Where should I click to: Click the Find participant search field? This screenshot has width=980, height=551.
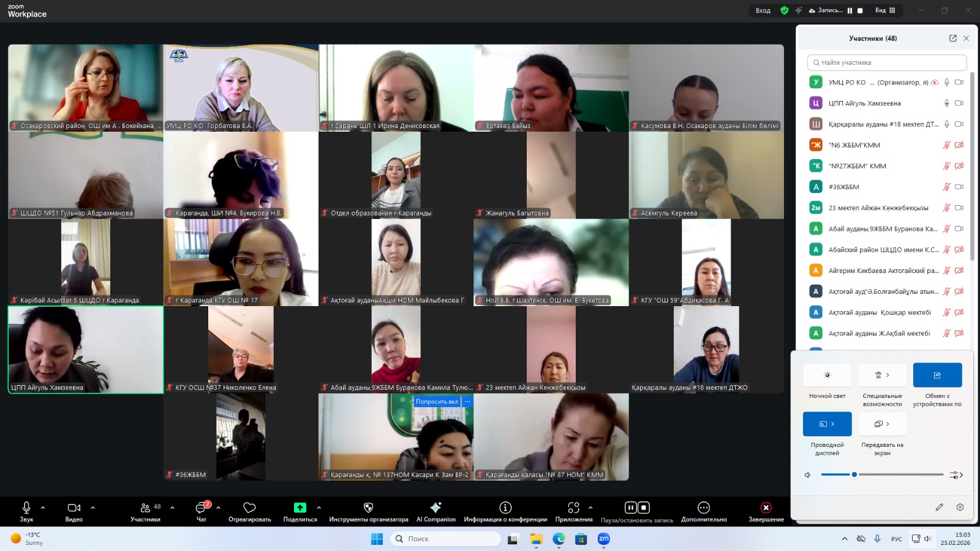[x=887, y=62]
